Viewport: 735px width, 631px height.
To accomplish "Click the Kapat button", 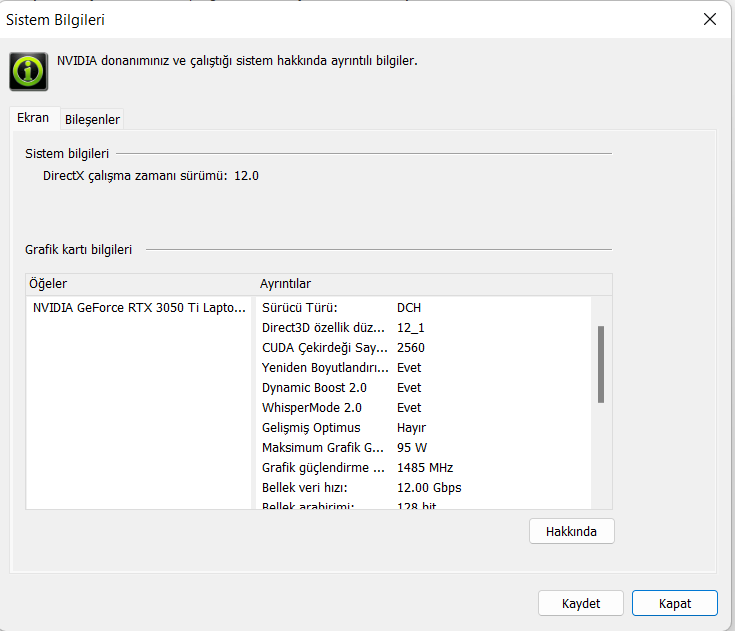I will [675, 603].
